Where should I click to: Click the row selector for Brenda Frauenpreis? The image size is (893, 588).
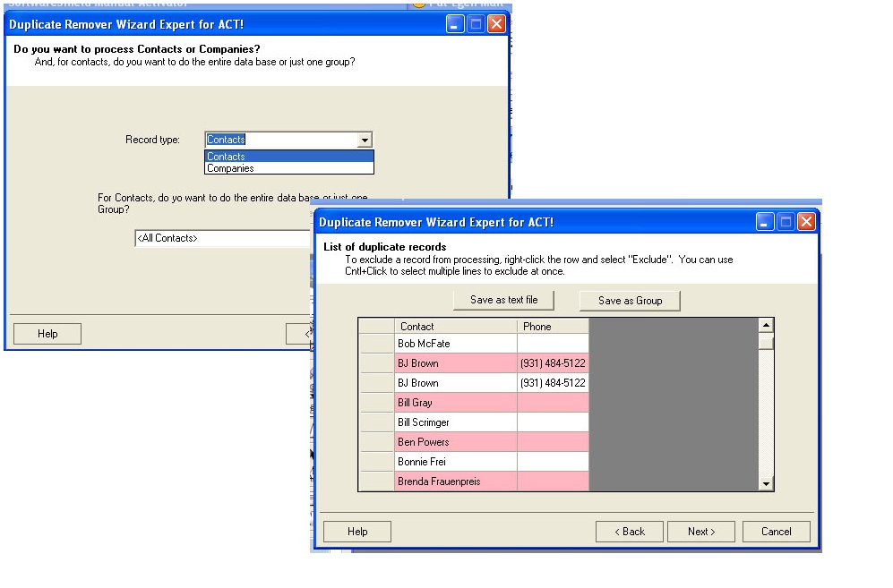pyautogui.click(x=377, y=481)
